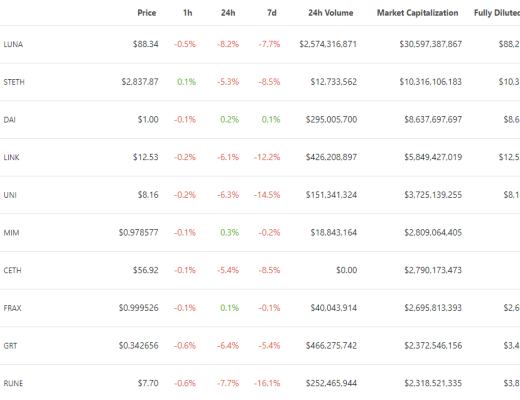The image size is (520, 400).
Task: Click LUNA 7d change -7.7%
Action: pos(269,44)
